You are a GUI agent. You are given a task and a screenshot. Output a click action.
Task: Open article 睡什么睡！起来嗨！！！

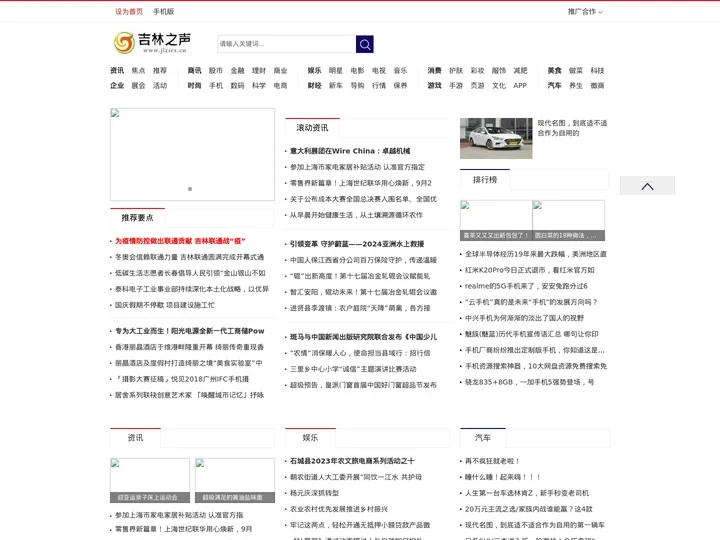tap(503, 477)
